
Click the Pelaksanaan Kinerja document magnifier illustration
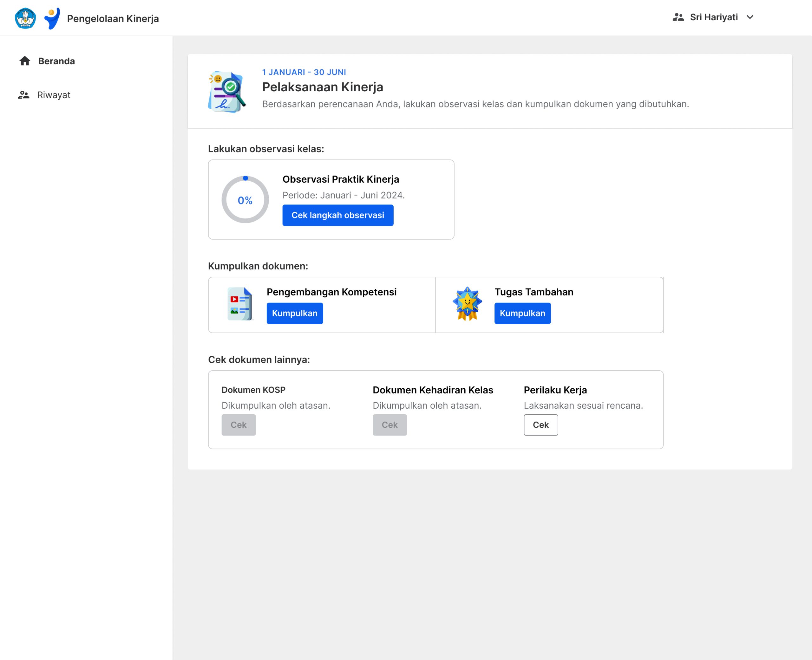pyautogui.click(x=227, y=92)
